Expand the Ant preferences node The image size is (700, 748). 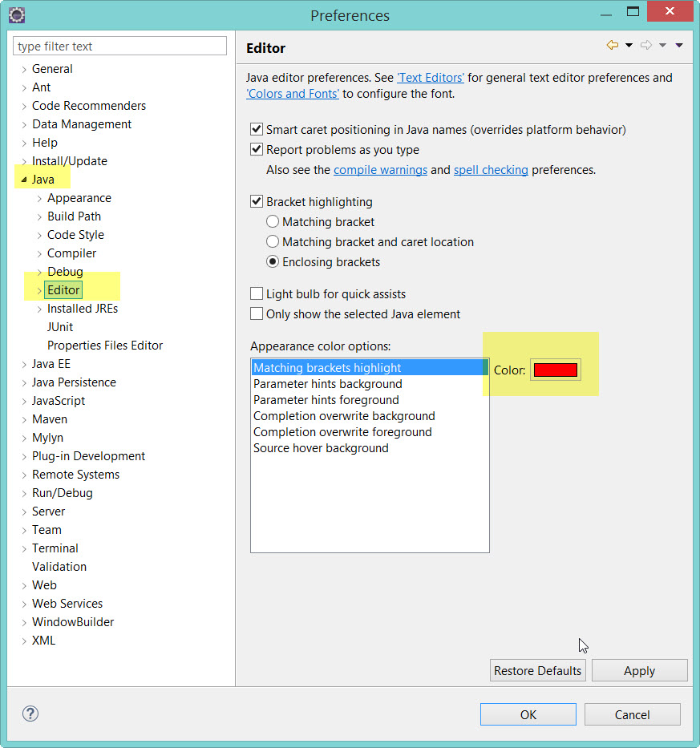24,88
